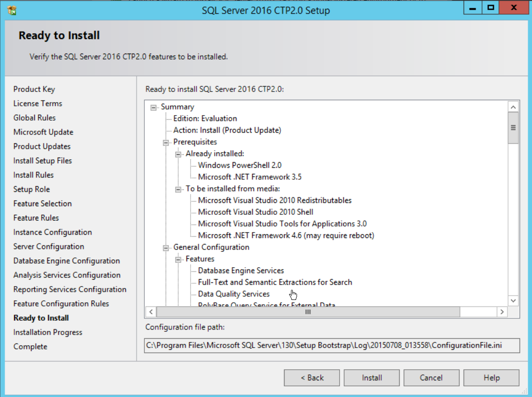
Task: Select Feature Configuration Rules step
Action: tap(61, 304)
